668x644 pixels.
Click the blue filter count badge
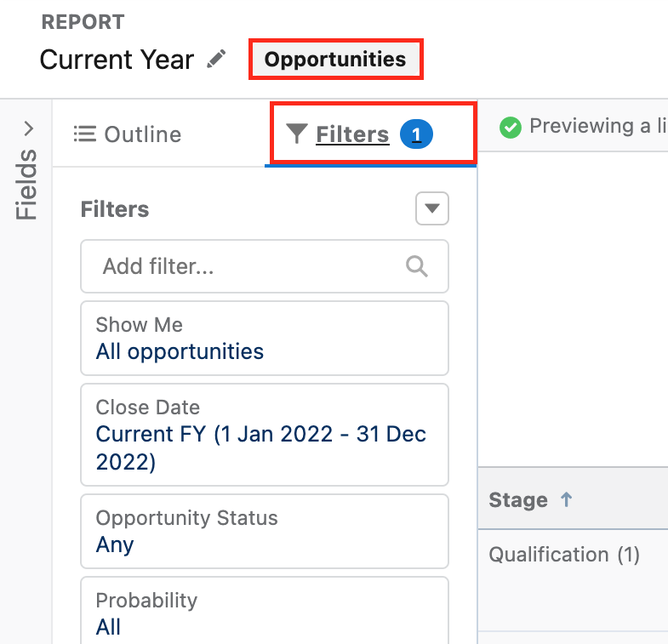click(416, 134)
